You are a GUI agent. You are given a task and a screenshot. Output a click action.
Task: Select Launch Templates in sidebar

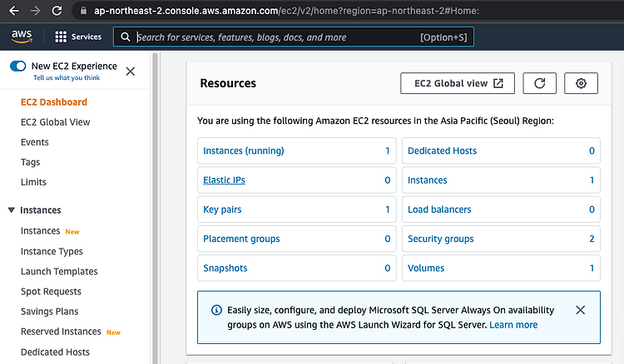click(59, 272)
